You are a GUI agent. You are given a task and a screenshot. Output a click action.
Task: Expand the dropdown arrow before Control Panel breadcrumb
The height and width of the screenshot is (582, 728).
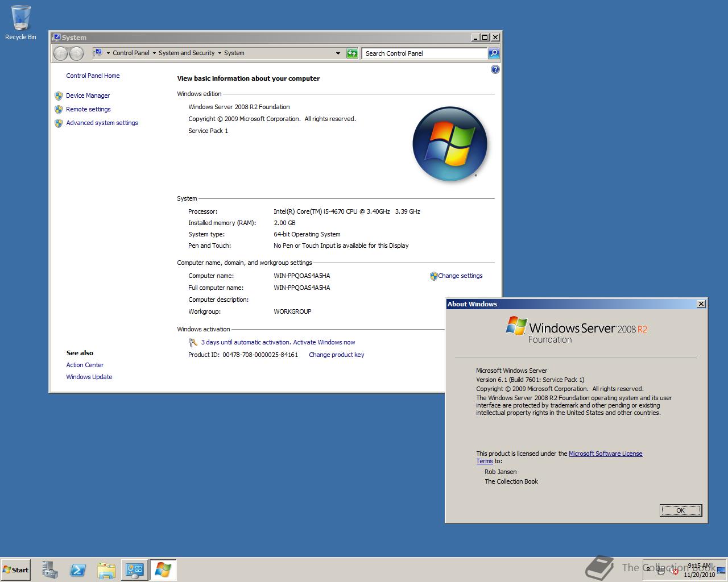(x=108, y=53)
